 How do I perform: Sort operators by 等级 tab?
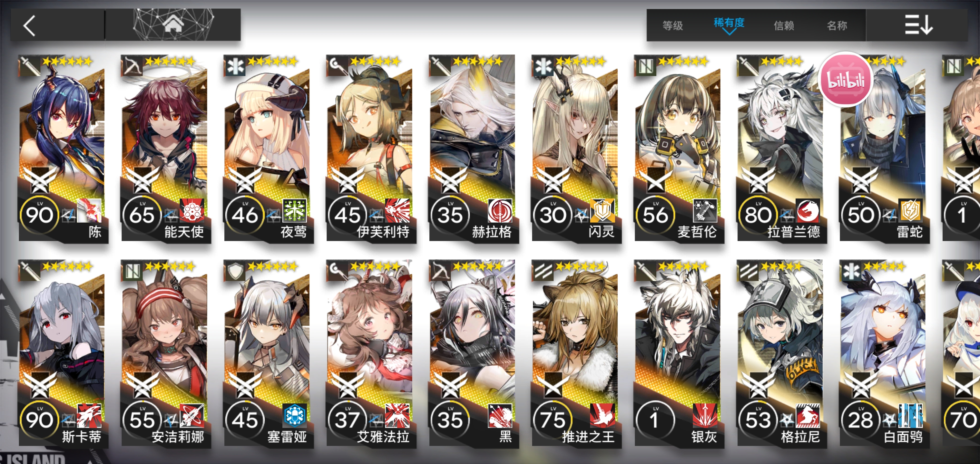[x=672, y=25]
